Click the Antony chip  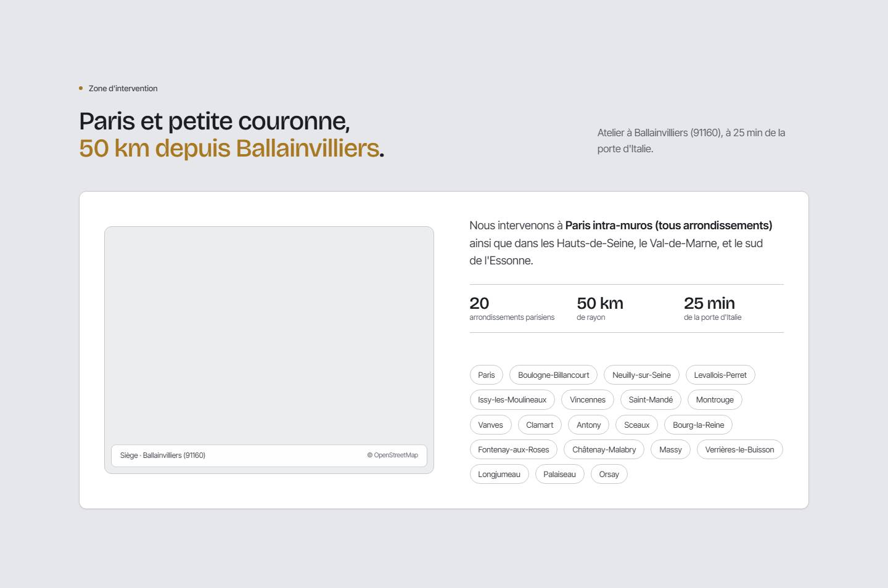click(x=588, y=425)
